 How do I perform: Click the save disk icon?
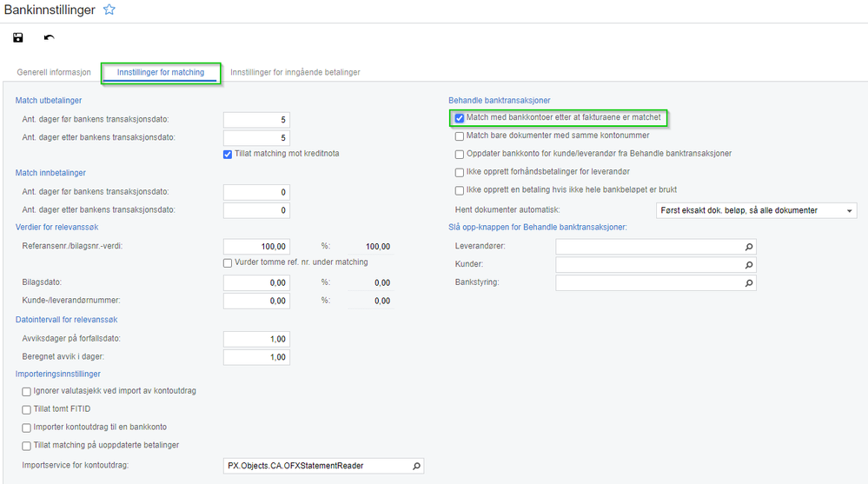click(18, 37)
